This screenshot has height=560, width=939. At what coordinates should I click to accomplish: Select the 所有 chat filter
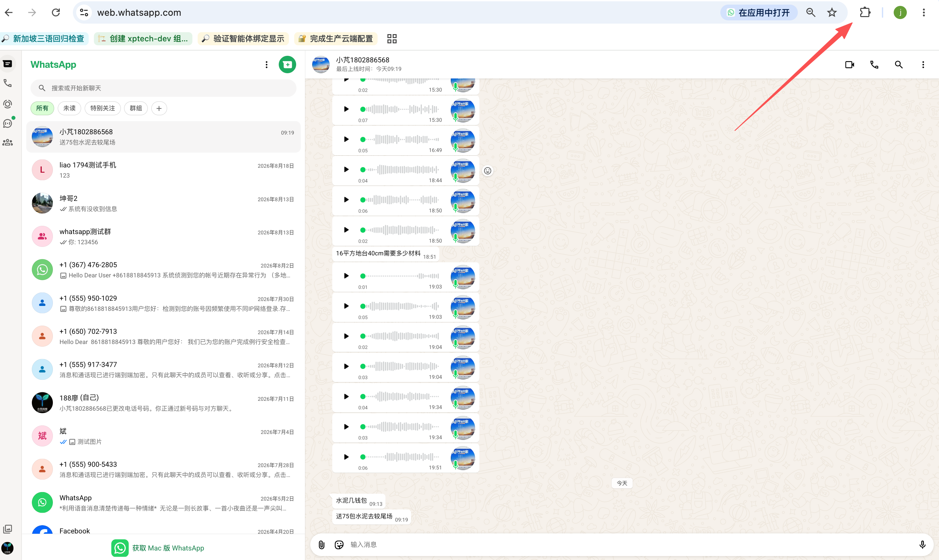42,108
